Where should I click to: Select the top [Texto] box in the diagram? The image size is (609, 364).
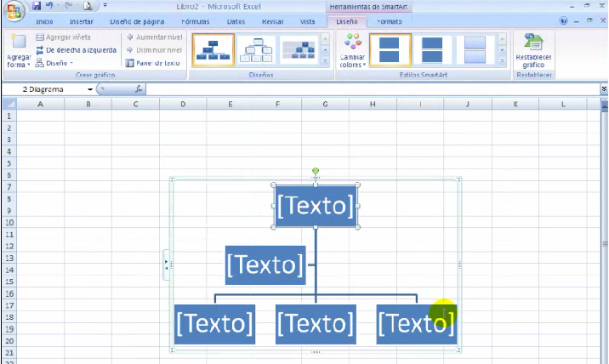[x=315, y=206]
